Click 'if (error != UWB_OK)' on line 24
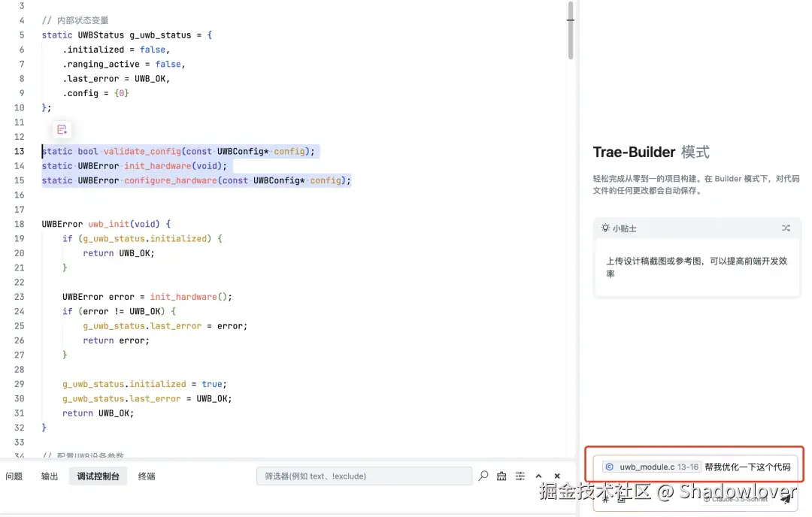The height and width of the screenshot is (517, 812). (x=114, y=311)
